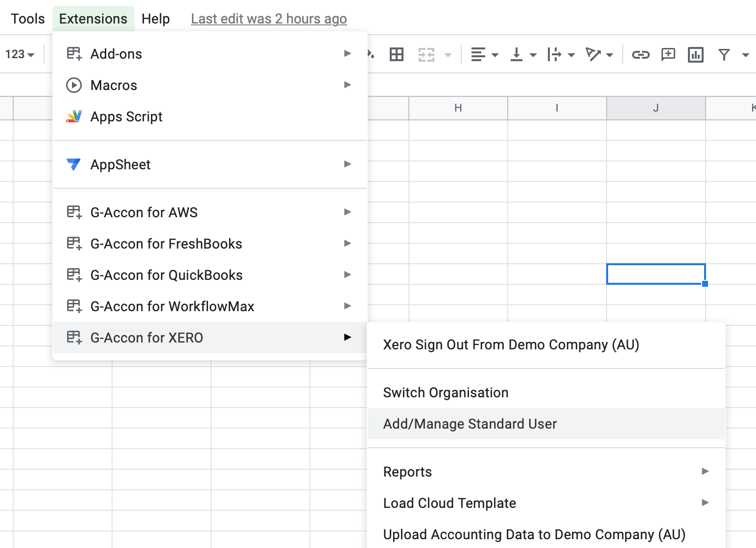Select G-Accon for XERO menu item
Viewport: 756px width, 548px height.
(210, 338)
